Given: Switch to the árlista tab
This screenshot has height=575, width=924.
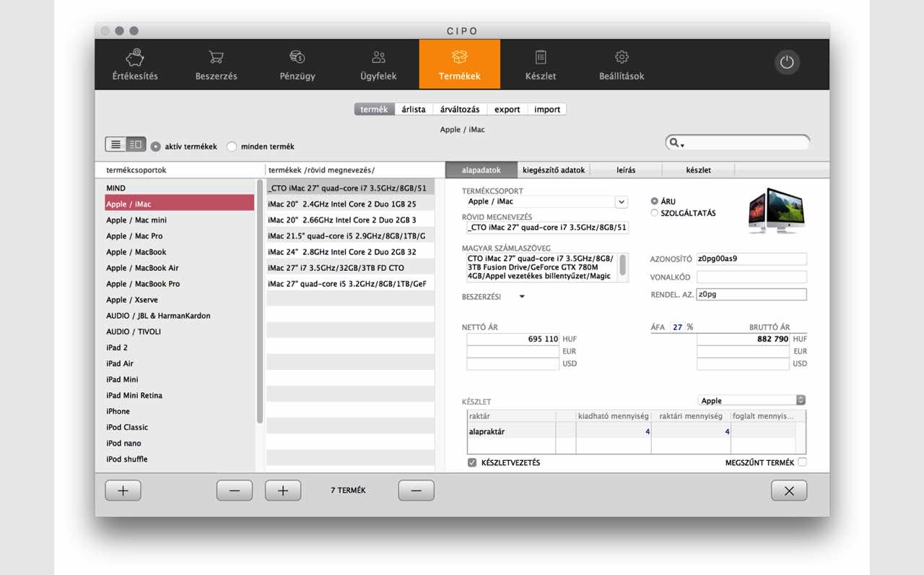Looking at the screenshot, I should point(413,109).
